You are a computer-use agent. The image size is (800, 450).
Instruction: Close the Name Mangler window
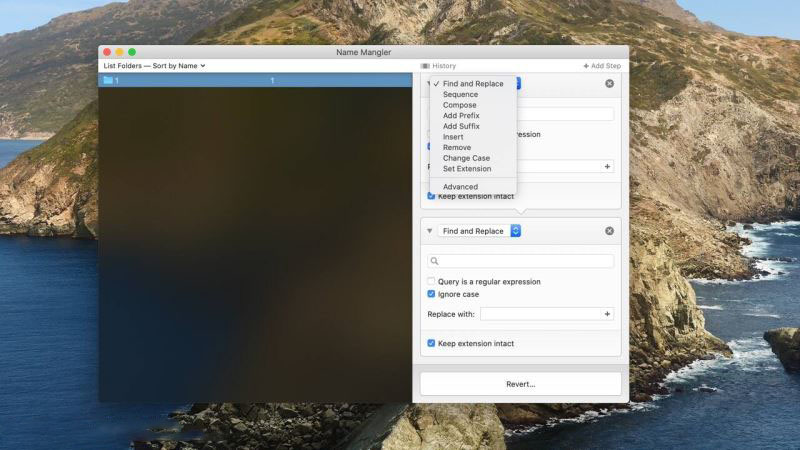tap(107, 52)
